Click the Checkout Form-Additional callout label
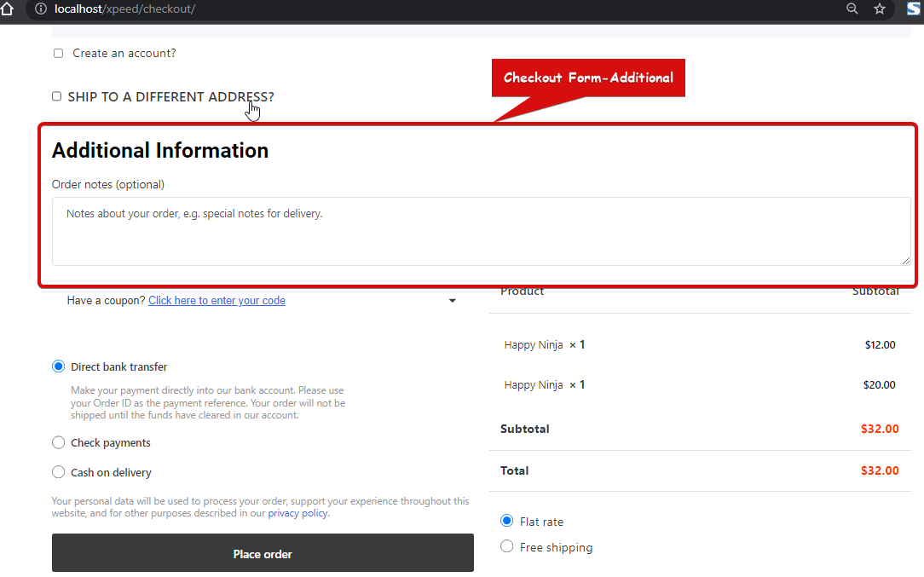Viewport: 924px width, 577px height. tap(588, 78)
